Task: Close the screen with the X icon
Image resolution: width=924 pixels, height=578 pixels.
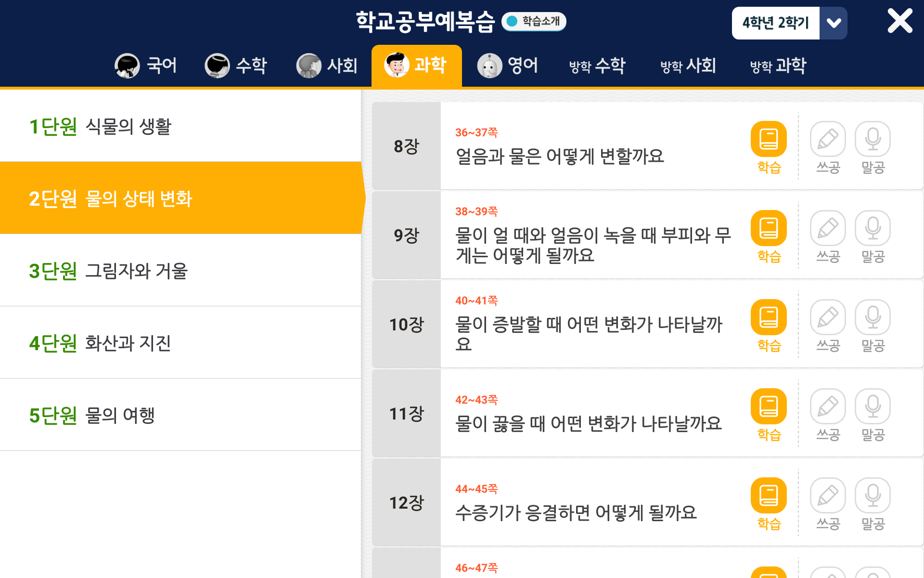Action: (x=900, y=21)
